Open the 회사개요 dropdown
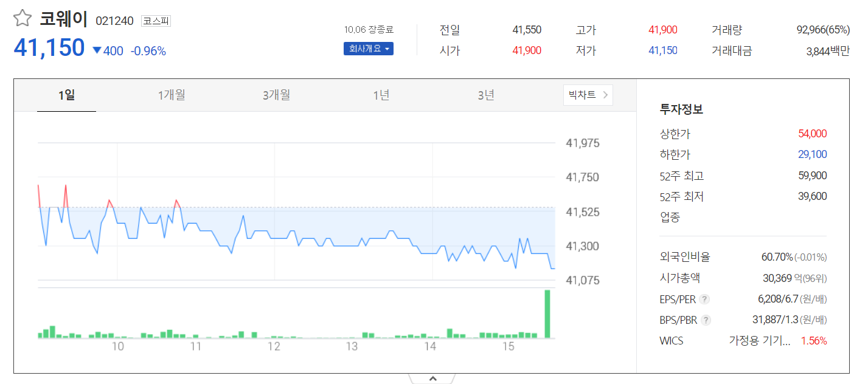The width and height of the screenshot is (868, 384). pyautogui.click(x=369, y=49)
